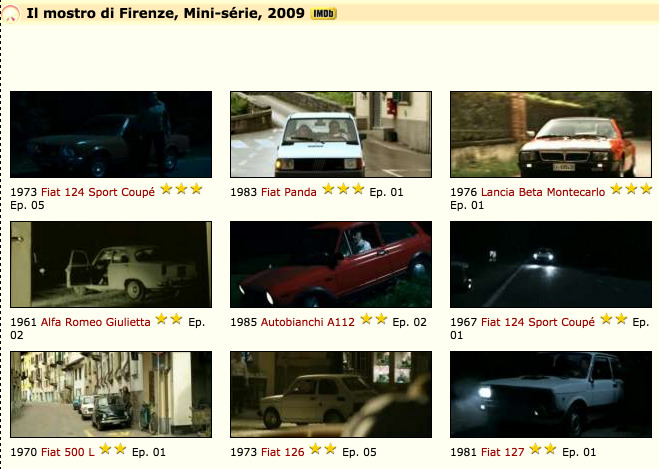The width and height of the screenshot is (659, 469).
Task: Open the Fiat Panda link
Action: (x=288, y=192)
